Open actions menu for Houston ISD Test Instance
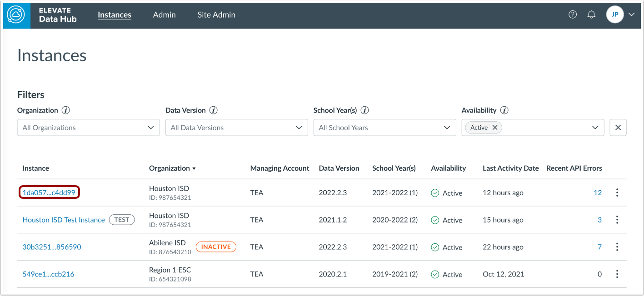This screenshot has width=644, height=296. pyautogui.click(x=617, y=220)
